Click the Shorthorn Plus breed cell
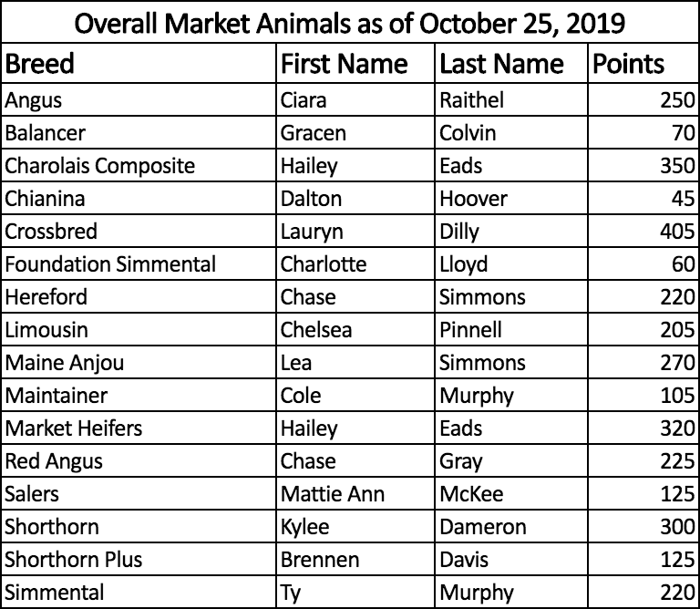The height and width of the screenshot is (609, 700). tap(74, 560)
